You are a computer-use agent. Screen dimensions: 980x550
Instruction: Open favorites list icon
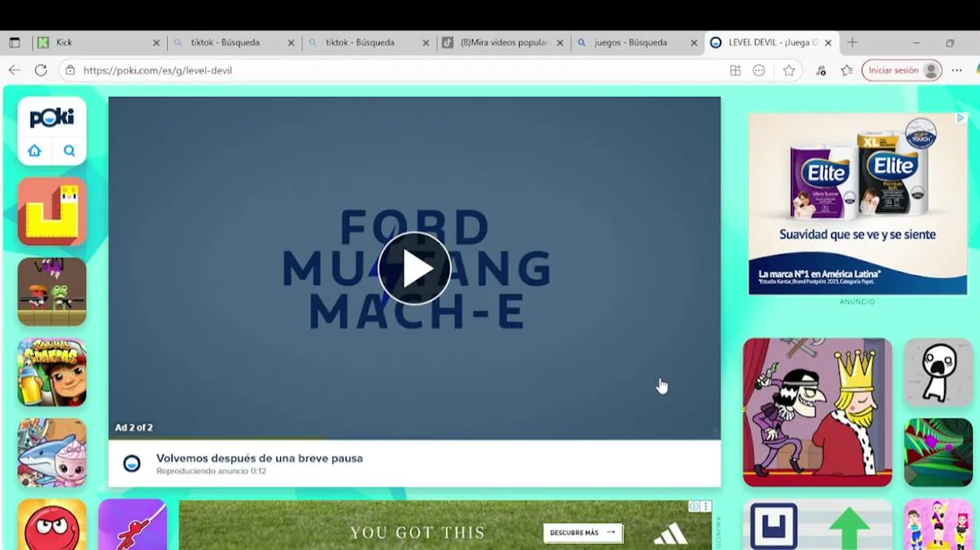point(847,70)
